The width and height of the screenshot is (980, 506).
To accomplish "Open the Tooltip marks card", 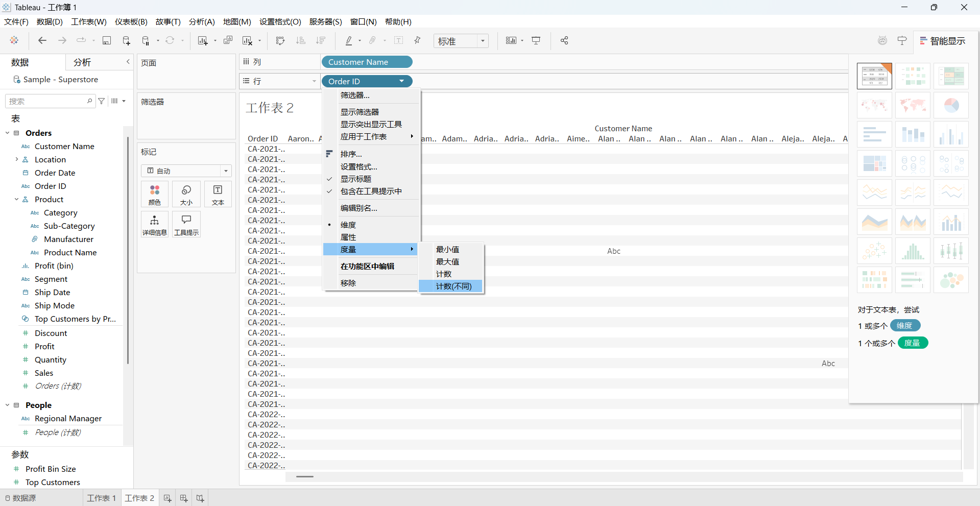I will point(186,224).
